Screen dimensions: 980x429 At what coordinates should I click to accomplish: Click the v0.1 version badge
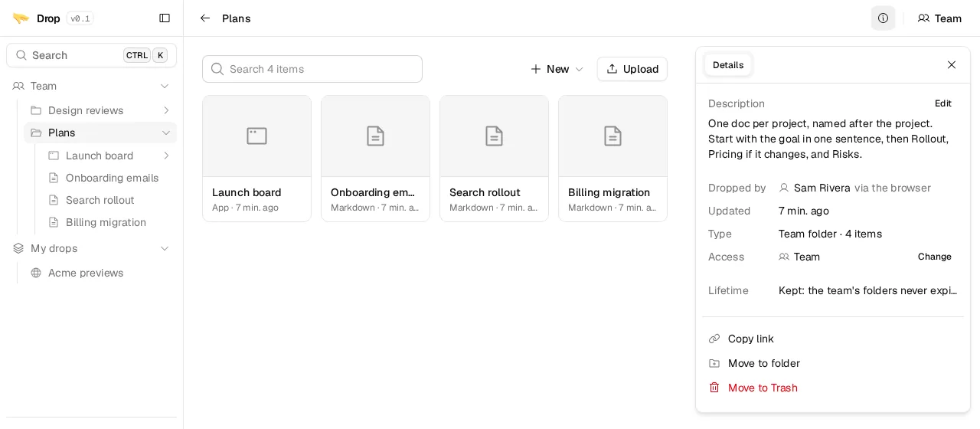click(80, 18)
